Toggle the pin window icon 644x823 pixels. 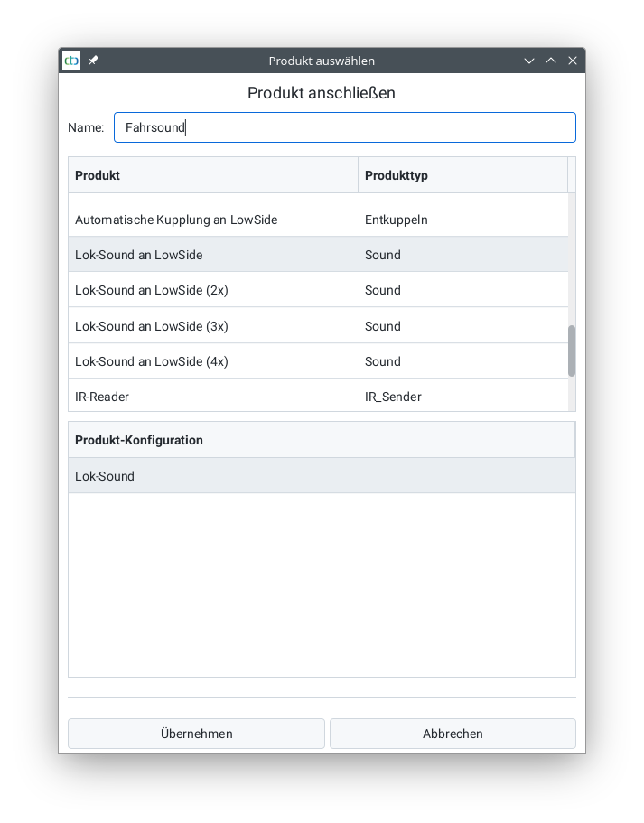click(93, 61)
